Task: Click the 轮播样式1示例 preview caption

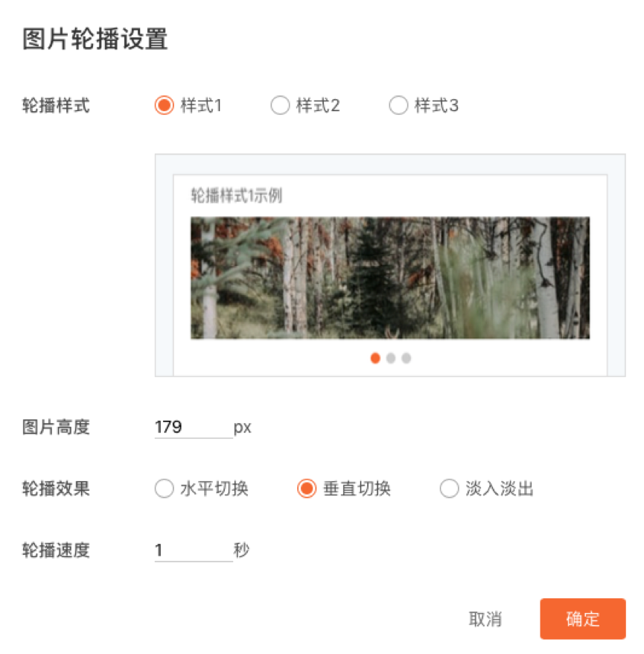Action: click(236, 195)
